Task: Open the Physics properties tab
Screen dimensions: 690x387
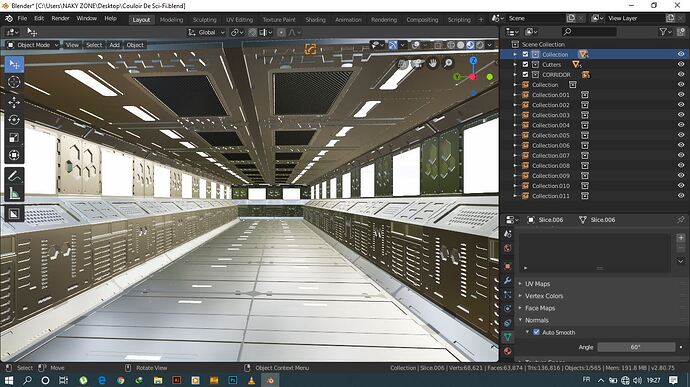Action: point(507,309)
